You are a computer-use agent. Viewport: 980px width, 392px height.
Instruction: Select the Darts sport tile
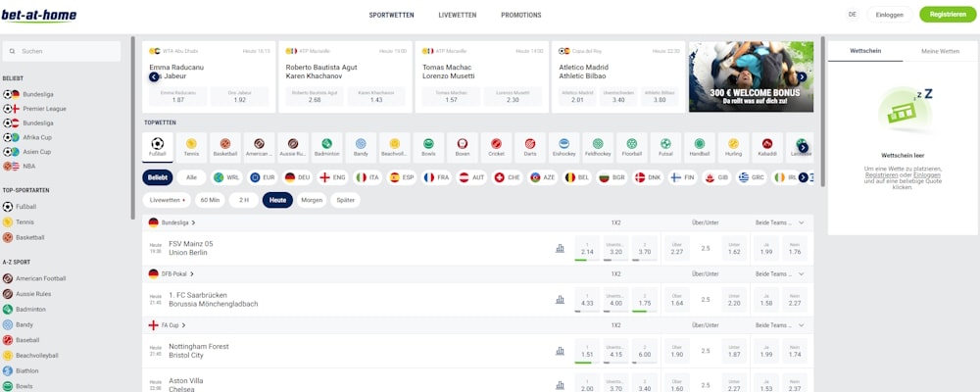[x=530, y=148]
